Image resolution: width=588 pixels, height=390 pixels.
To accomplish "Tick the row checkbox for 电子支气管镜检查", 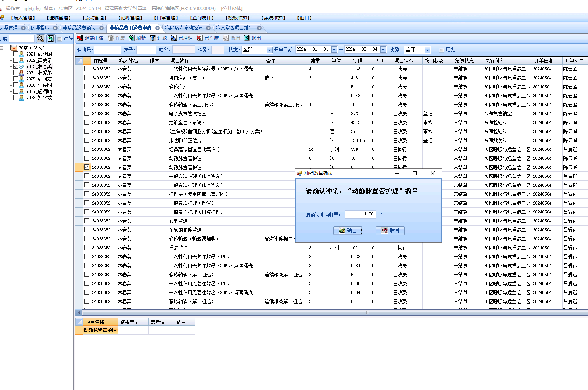I will pos(87,114).
